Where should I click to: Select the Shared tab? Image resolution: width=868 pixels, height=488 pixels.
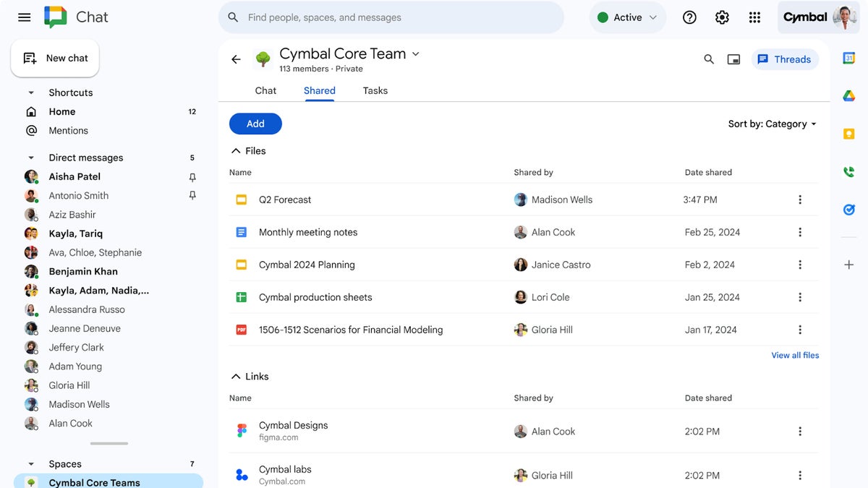(320, 90)
